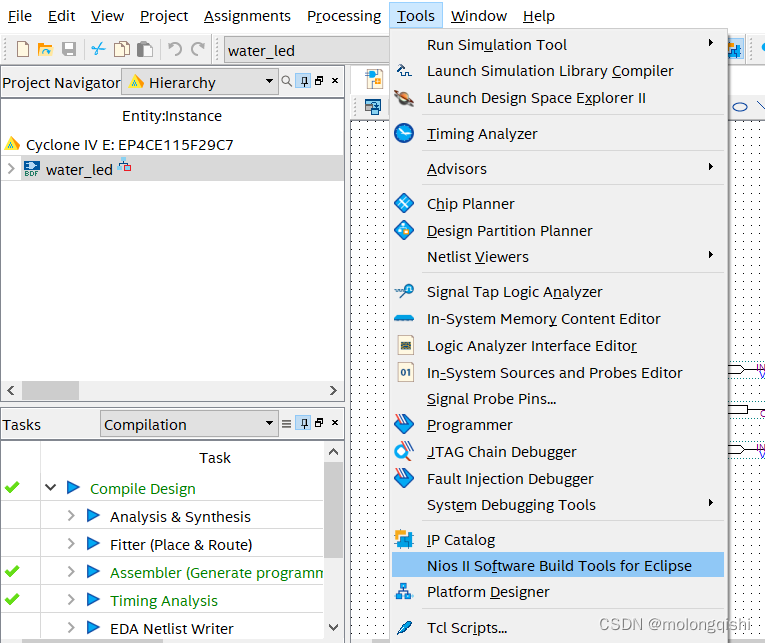765x643 pixels.
Task: Open the Project menu
Action: point(164,16)
